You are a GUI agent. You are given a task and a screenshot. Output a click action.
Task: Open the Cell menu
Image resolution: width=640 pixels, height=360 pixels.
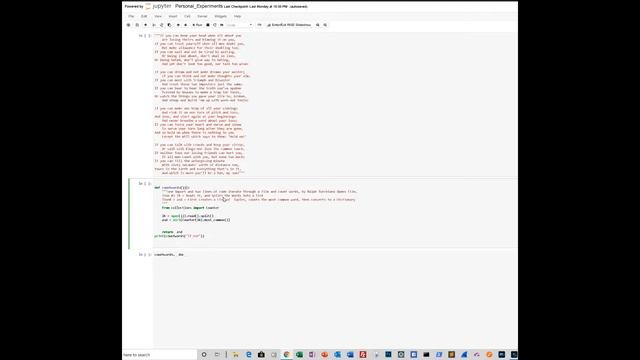(187, 16)
